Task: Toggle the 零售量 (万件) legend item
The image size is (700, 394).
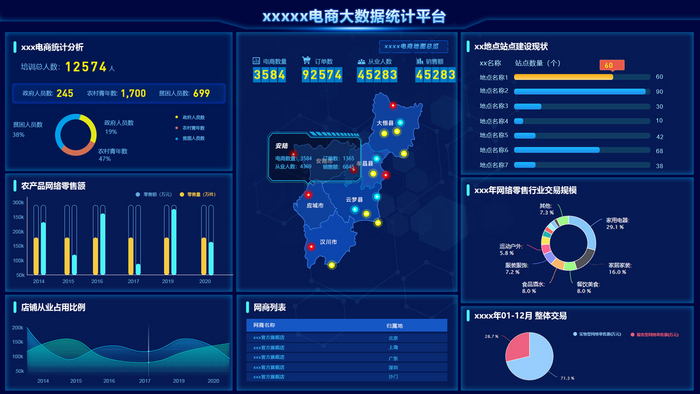Action: point(198,195)
